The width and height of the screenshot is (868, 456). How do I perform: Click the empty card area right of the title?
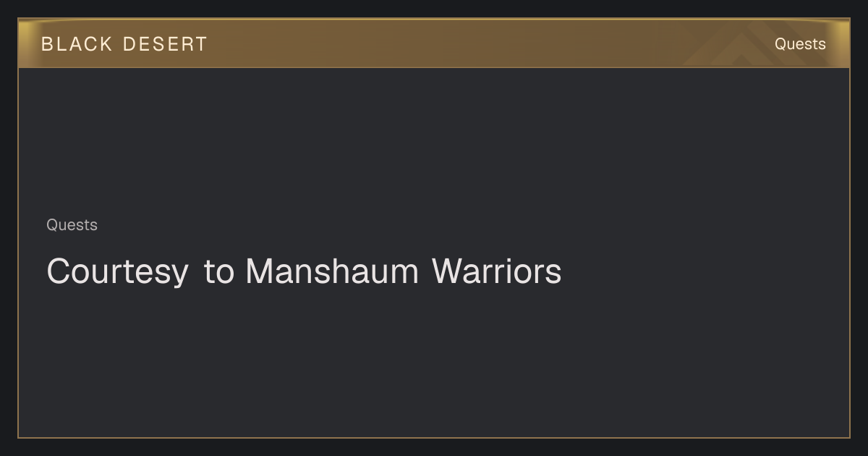click(705, 271)
